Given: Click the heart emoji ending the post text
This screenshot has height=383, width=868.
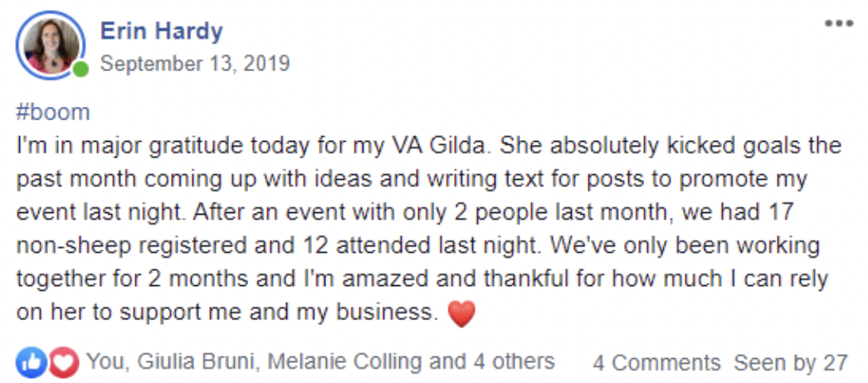Looking at the screenshot, I should coord(461,313).
